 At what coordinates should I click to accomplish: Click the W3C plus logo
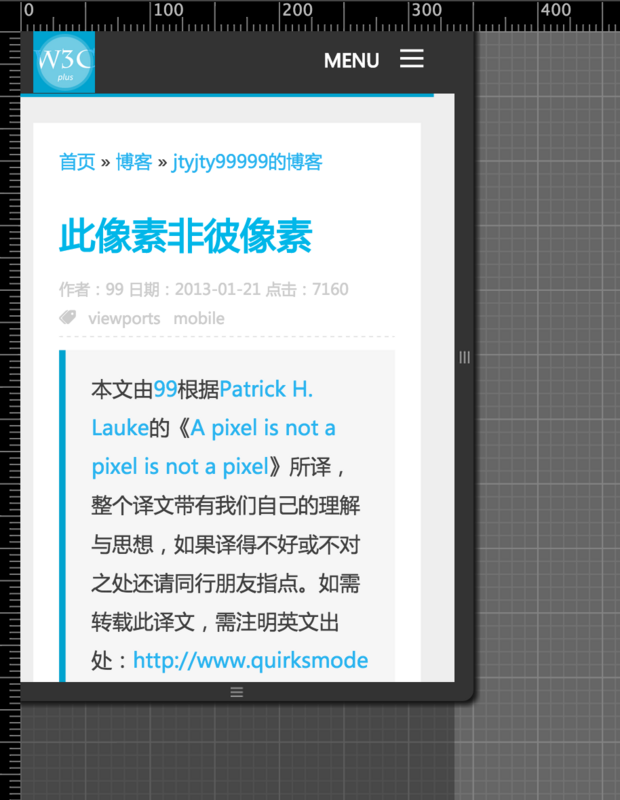coord(64,62)
